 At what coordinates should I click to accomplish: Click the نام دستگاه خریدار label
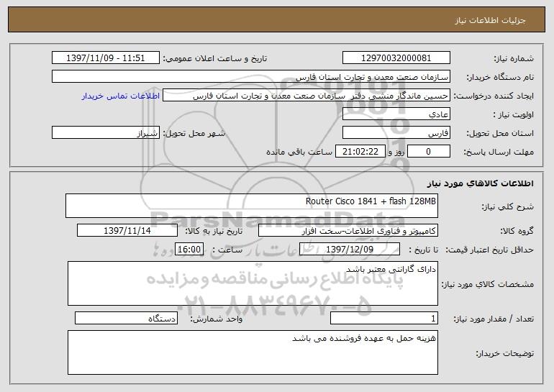click(x=500, y=78)
